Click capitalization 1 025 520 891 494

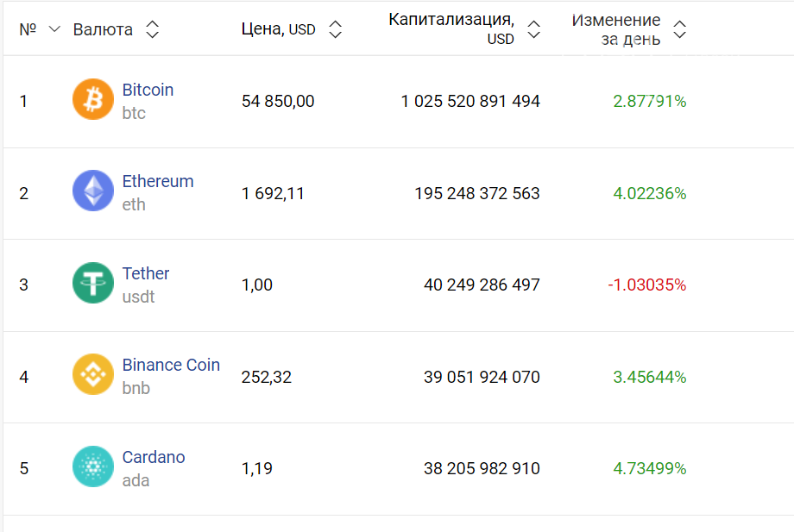coord(470,101)
